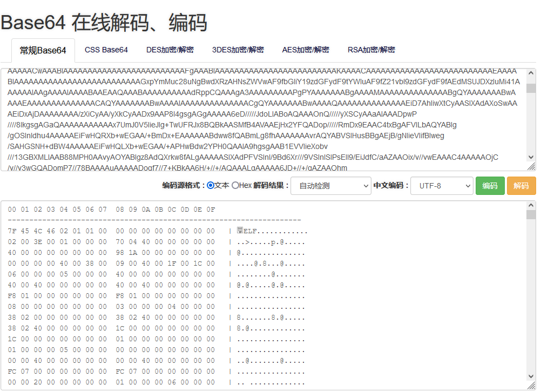The image size is (541, 392).
Task: Select the Hex source format radio button
Action: 235,186
